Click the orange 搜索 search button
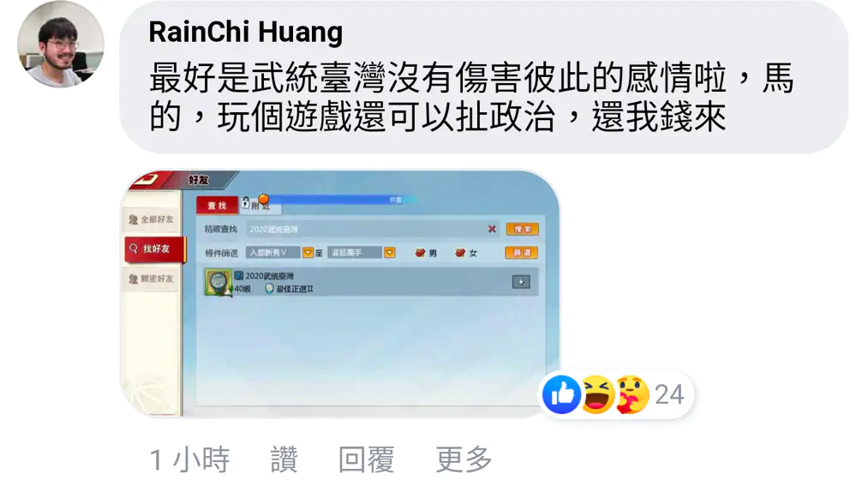 point(522,229)
